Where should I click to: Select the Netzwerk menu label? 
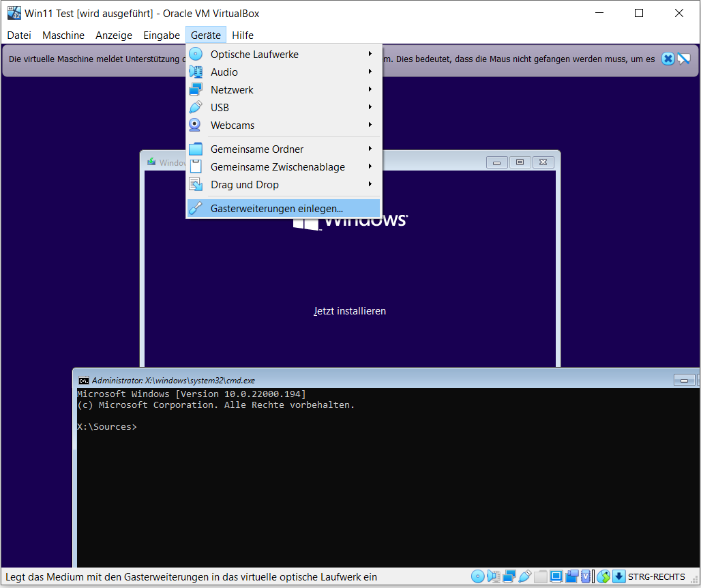point(232,90)
